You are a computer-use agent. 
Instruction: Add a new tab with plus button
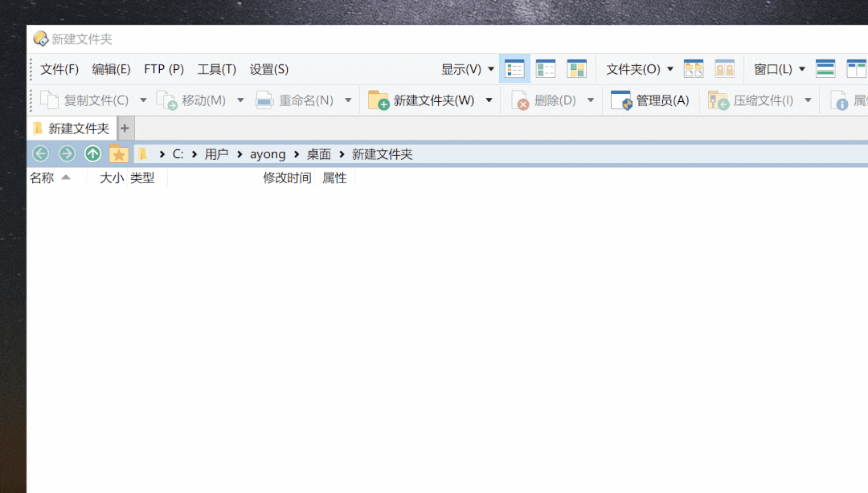[x=125, y=128]
